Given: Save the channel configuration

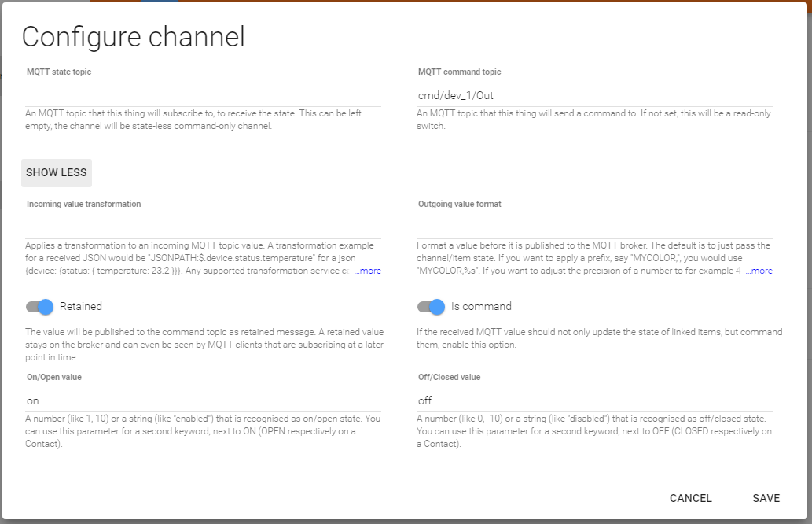Looking at the screenshot, I should (x=766, y=498).
